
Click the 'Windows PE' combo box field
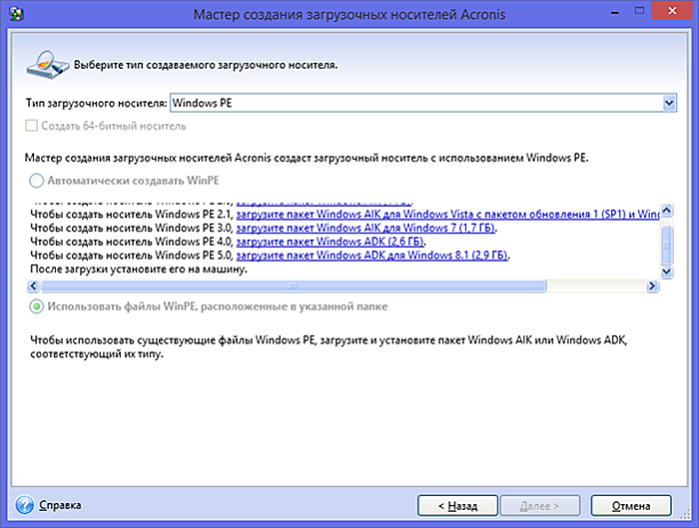pyautogui.click(x=423, y=103)
